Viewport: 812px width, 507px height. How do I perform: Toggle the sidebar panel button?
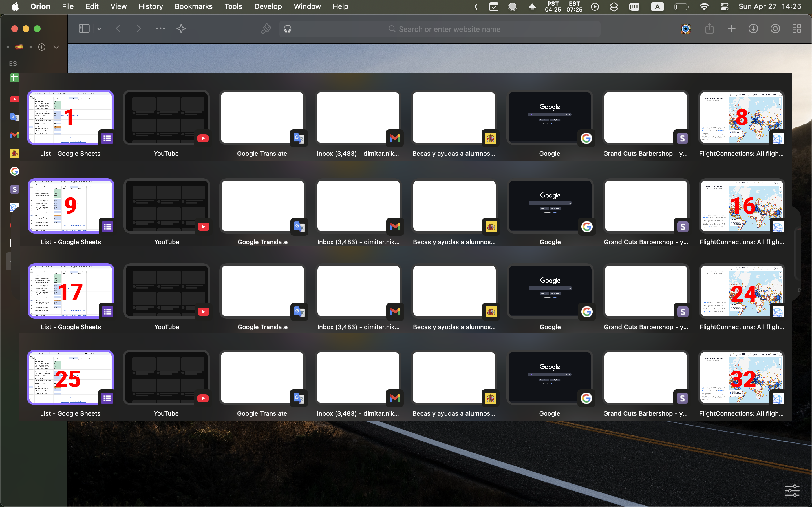coord(84,29)
